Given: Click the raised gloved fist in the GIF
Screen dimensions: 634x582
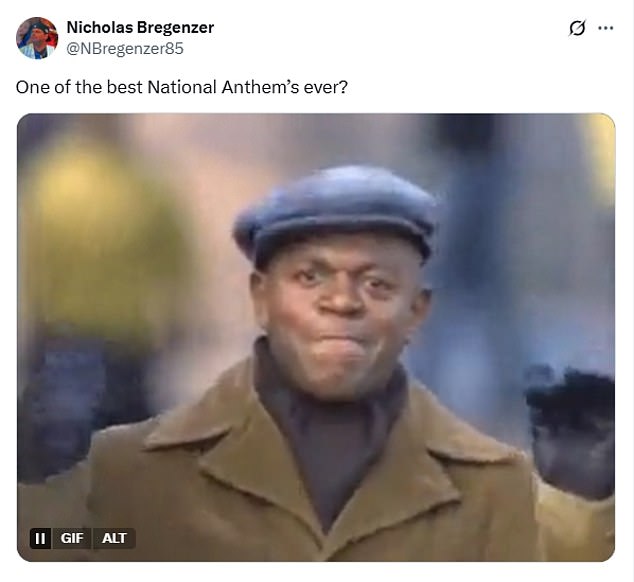Looking at the screenshot, I should click(x=572, y=429).
